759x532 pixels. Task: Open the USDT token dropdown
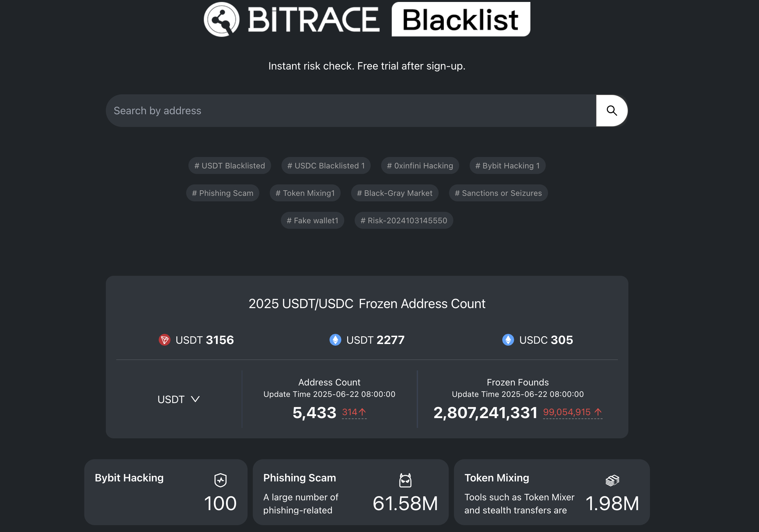pos(179,399)
